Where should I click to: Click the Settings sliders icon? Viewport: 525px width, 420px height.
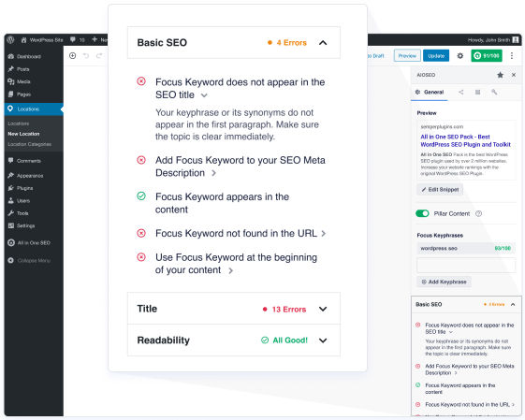pyautogui.click(x=10, y=225)
